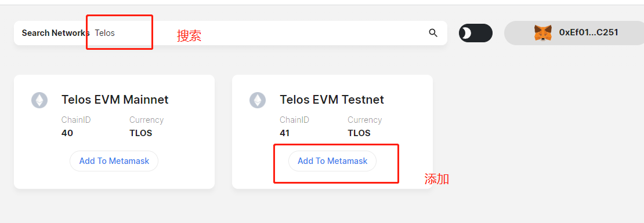Open the connected wallet 0xEf01...C251 button

coord(574,33)
